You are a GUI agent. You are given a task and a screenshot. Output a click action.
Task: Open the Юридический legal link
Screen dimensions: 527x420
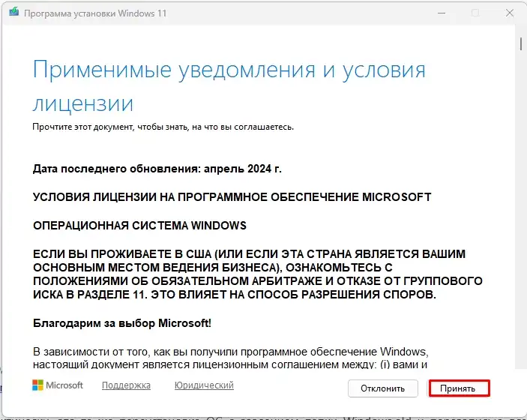pyautogui.click(x=204, y=385)
